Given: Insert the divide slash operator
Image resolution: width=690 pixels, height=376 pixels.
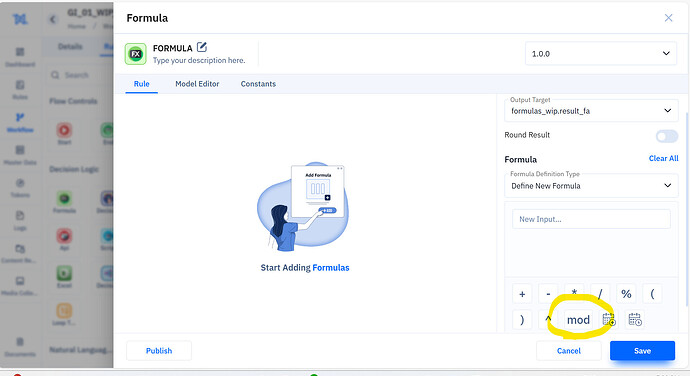Looking at the screenshot, I should [600, 294].
